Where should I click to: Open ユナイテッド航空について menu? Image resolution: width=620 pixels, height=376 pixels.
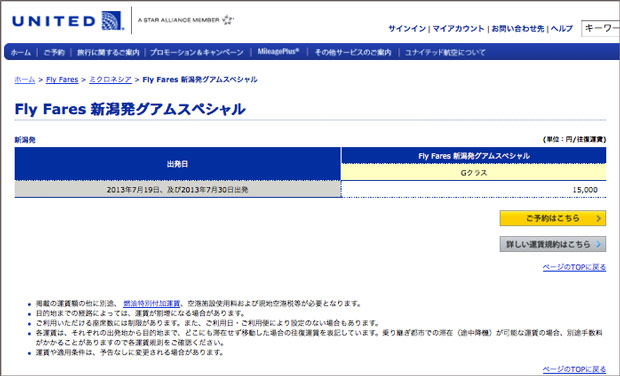point(445,52)
